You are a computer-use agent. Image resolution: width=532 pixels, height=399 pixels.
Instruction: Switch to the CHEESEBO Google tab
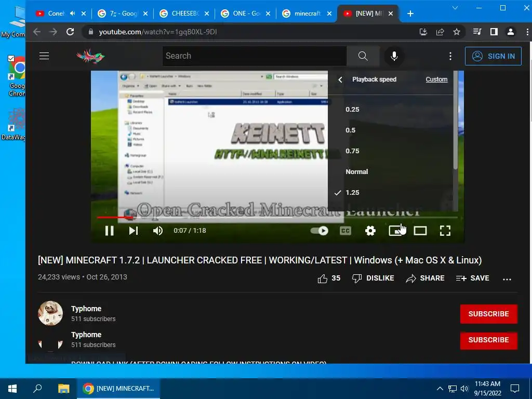[184, 14]
